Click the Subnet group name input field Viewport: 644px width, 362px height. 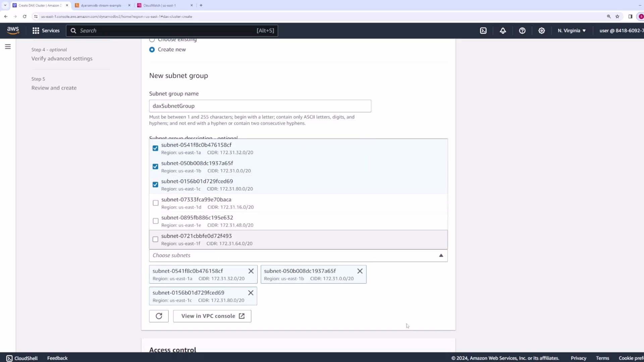coord(260,106)
